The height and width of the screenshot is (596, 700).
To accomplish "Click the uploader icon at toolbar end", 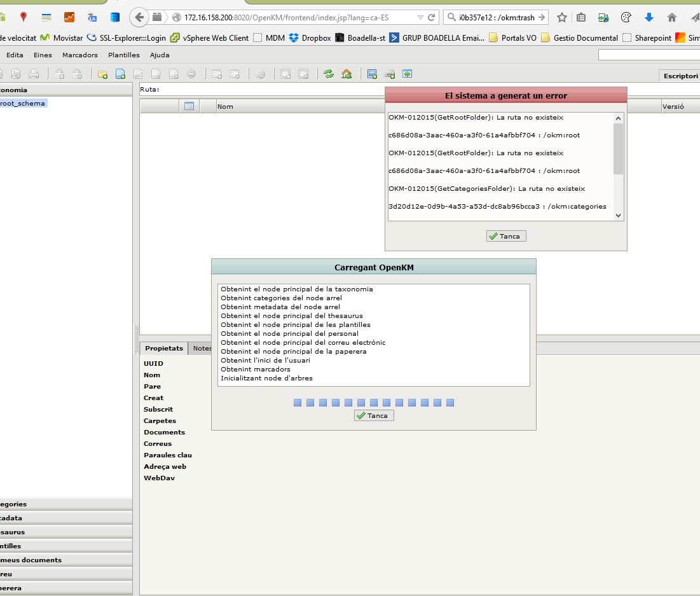I will pyautogui.click(x=408, y=74).
